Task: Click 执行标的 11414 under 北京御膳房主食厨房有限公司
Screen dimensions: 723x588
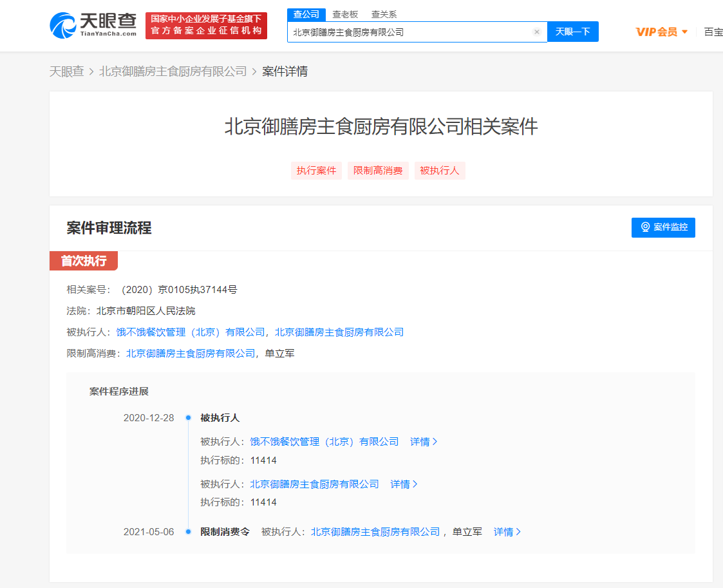Action: point(238,502)
